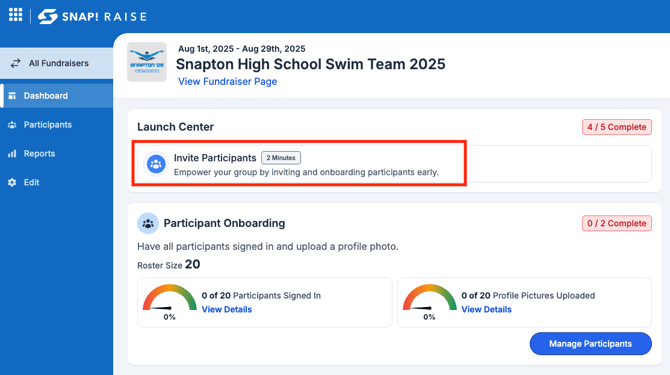670x375 pixels.
Task: Open the Dashboard menu item
Action: (x=56, y=96)
